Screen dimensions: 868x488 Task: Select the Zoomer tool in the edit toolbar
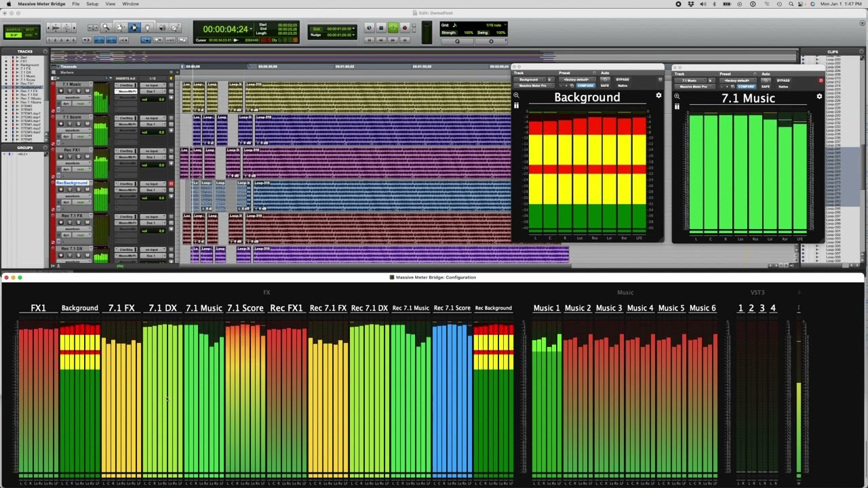106,28
